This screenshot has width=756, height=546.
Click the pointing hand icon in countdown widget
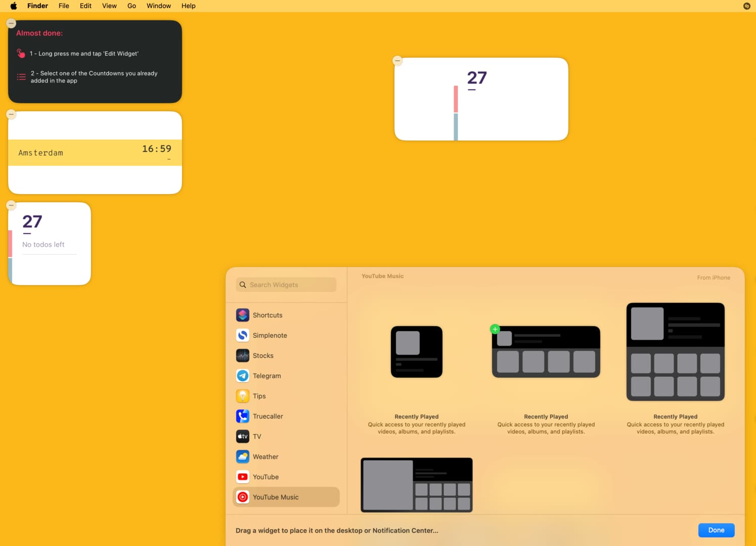pyautogui.click(x=21, y=53)
